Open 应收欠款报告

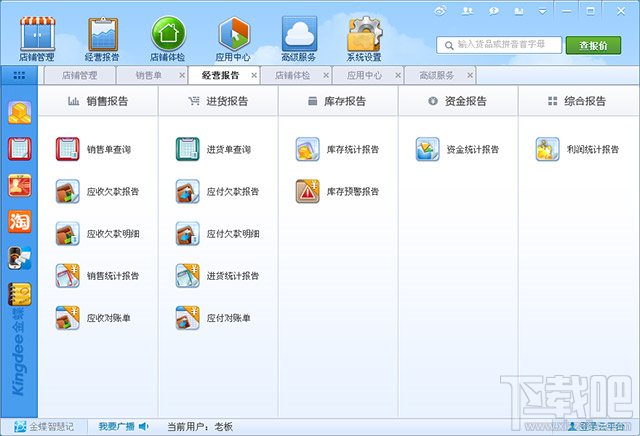point(98,191)
